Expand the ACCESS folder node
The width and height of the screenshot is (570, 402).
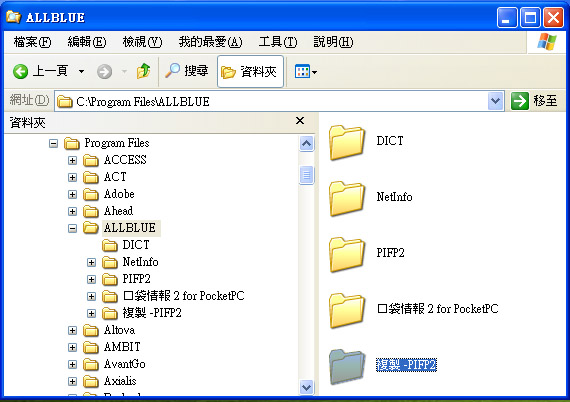click(x=72, y=160)
